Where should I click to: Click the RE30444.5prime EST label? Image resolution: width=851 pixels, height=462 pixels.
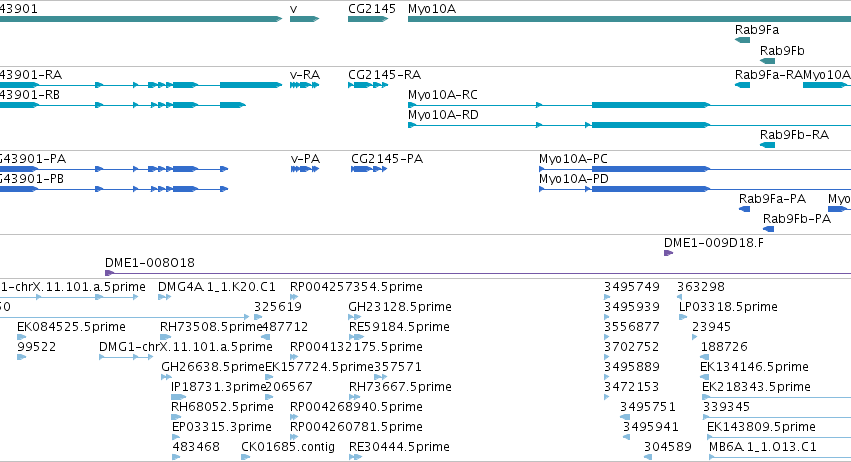point(399,448)
